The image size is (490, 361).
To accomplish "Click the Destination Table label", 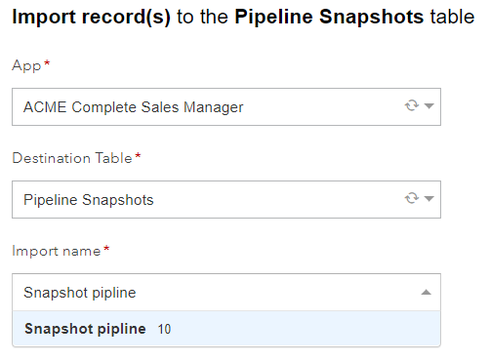I will [72, 158].
